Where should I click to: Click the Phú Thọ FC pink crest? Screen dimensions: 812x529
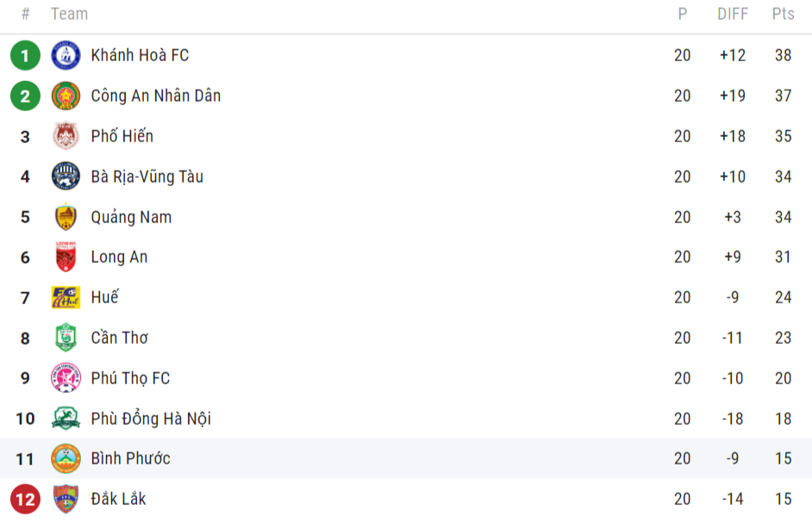coord(66,378)
